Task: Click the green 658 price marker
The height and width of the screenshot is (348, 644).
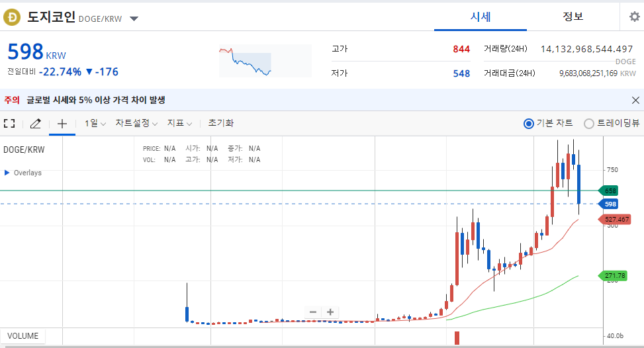Action: click(x=609, y=191)
